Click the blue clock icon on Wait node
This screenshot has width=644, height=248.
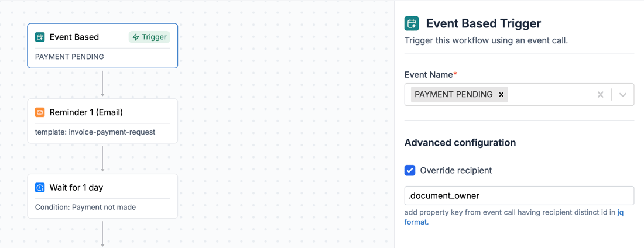tap(40, 188)
